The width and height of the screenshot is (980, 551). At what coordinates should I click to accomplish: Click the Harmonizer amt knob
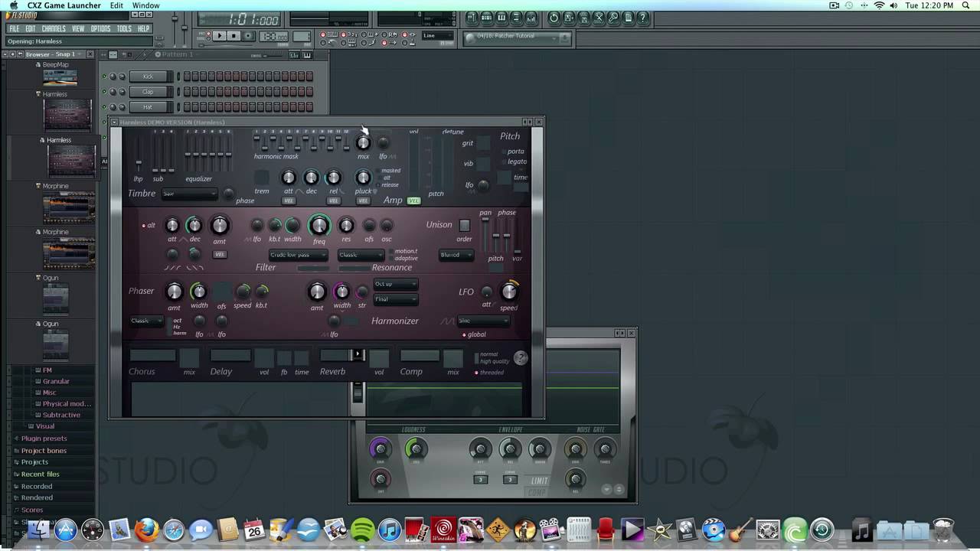click(317, 292)
